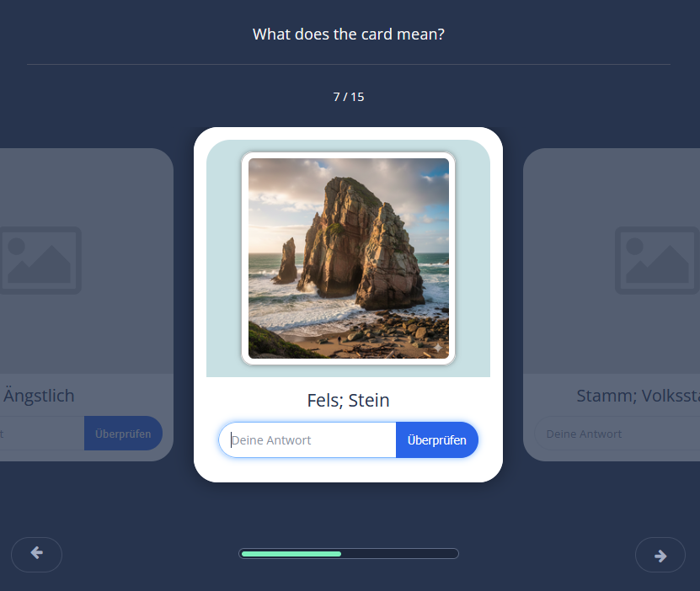
Task: Advance to next card with right arrow
Action: tap(660, 555)
